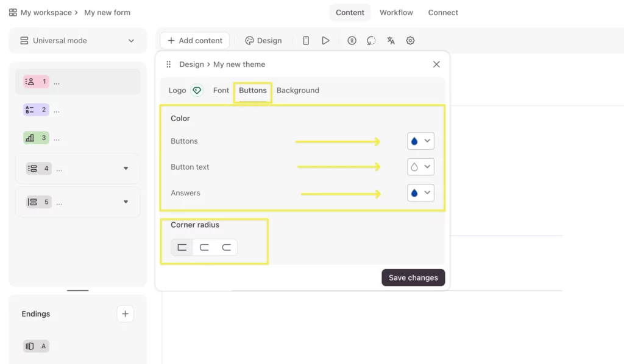Select question 1 contact icon
The image size is (624, 364).
point(36,82)
